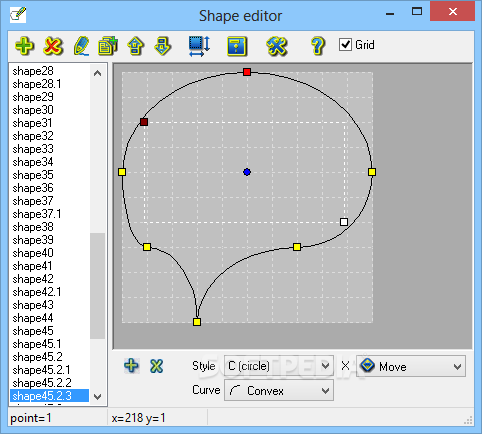This screenshot has width=482, height=434.
Task: Select shape45.2 in the list
Action: [37, 357]
